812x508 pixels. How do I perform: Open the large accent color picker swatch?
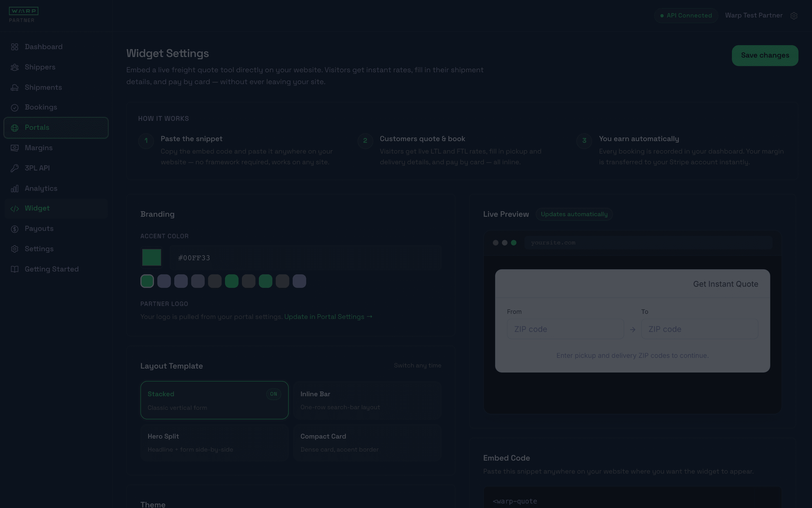click(152, 257)
